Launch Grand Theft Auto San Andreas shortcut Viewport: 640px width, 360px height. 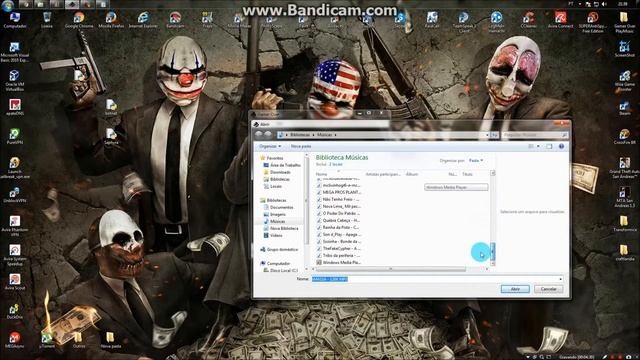coord(624,168)
